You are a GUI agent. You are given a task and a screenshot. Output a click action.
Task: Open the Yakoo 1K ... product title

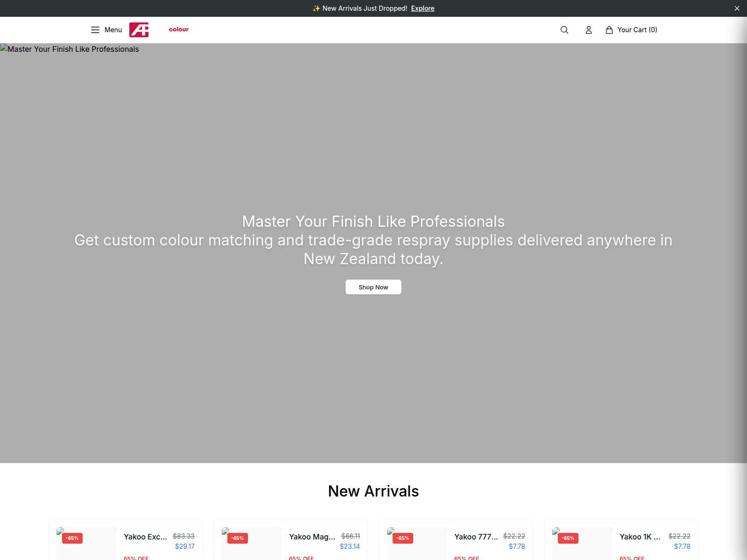click(x=640, y=537)
